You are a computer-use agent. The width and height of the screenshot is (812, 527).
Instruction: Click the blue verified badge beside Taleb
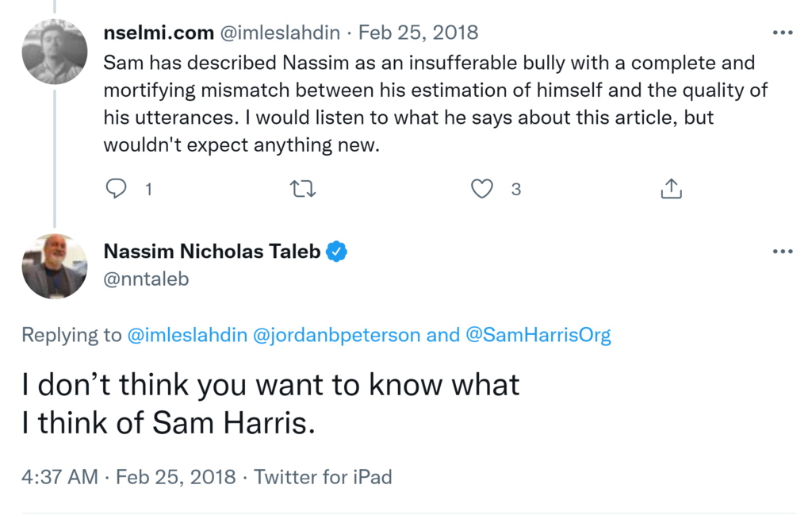point(338,252)
